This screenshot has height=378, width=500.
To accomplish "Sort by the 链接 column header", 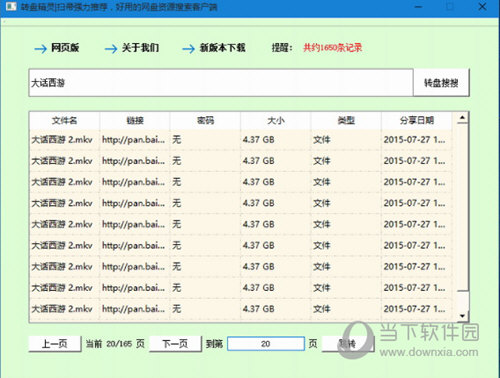I will coord(135,120).
